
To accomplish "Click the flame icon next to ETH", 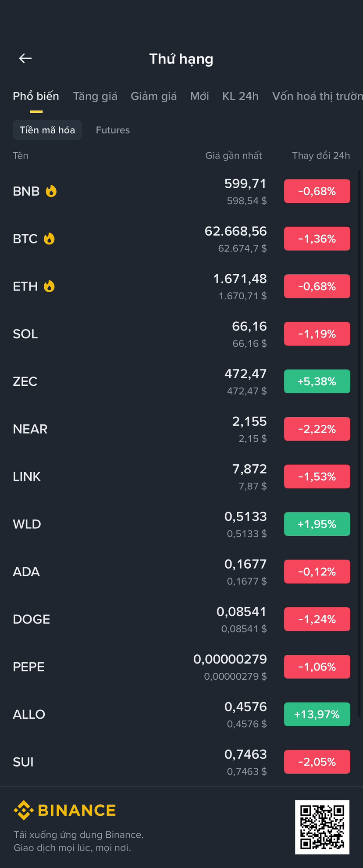I will coord(49,286).
